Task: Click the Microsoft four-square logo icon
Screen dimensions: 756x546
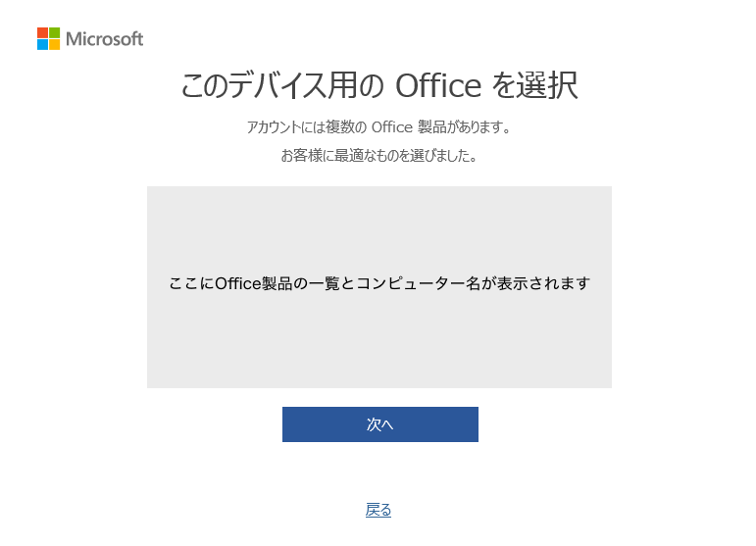Action: pyautogui.click(x=49, y=38)
